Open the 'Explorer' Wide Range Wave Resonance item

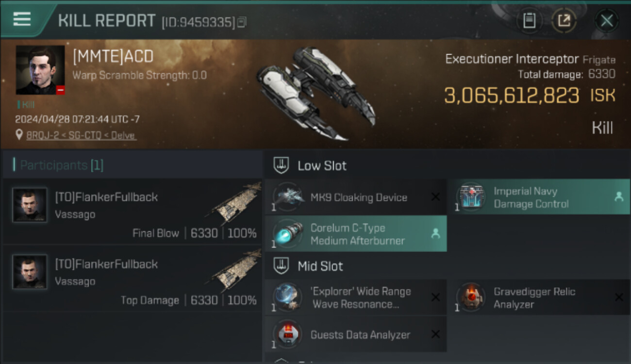(x=356, y=298)
